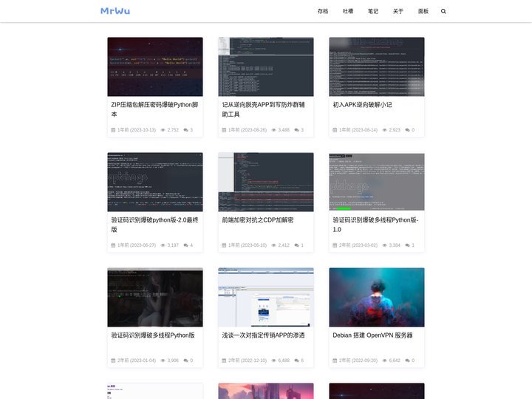
Task: Click calendar icon beside 2023-08-14 date
Action: 335,130
